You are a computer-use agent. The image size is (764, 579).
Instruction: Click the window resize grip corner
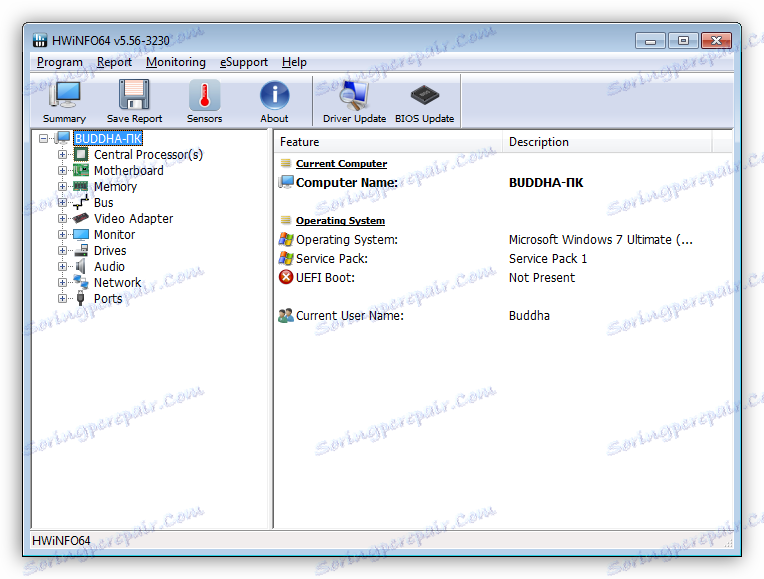click(728, 543)
